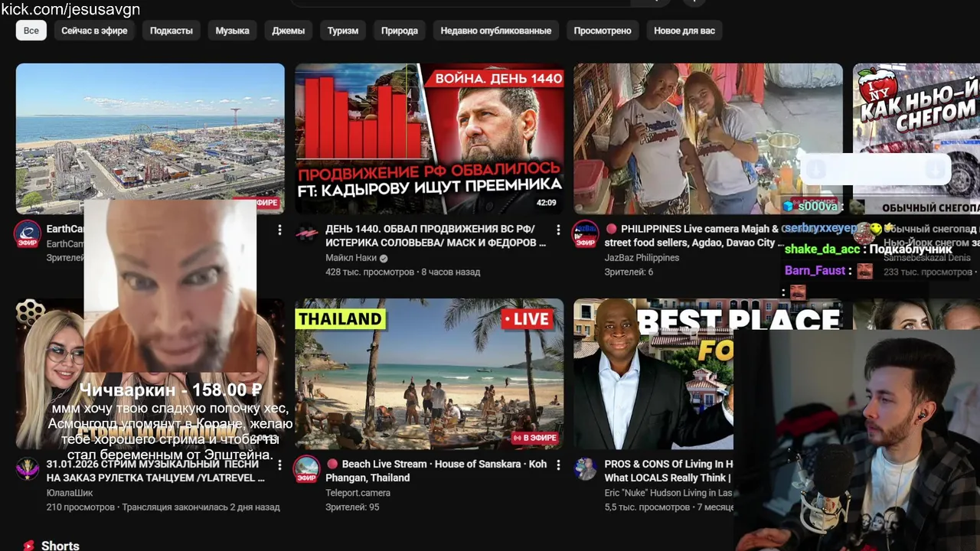Click the "Зрителей: 6" viewer count text
Viewport: 980px width, 551px height.
tap(629, 272)
